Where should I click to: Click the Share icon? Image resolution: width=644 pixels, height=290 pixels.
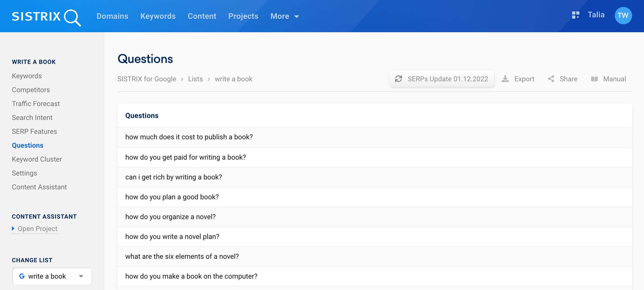551,79
